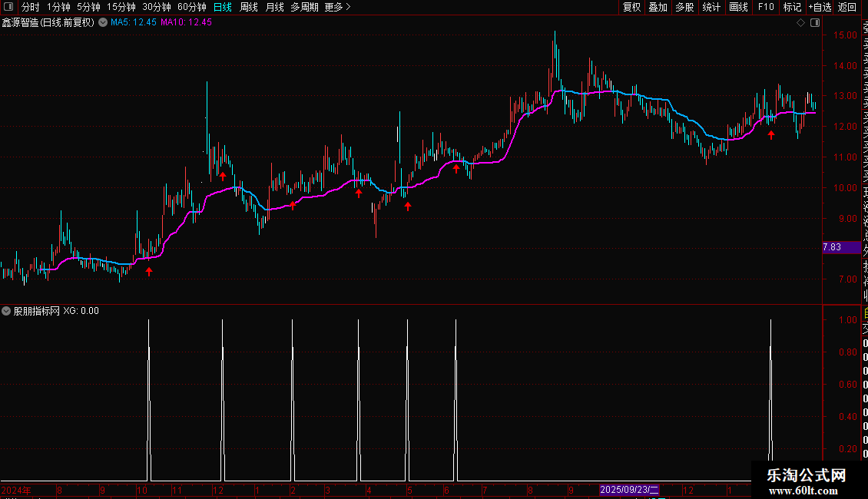
Task: Click the 11.00 price axis label
Action: (x=845, y=157)
